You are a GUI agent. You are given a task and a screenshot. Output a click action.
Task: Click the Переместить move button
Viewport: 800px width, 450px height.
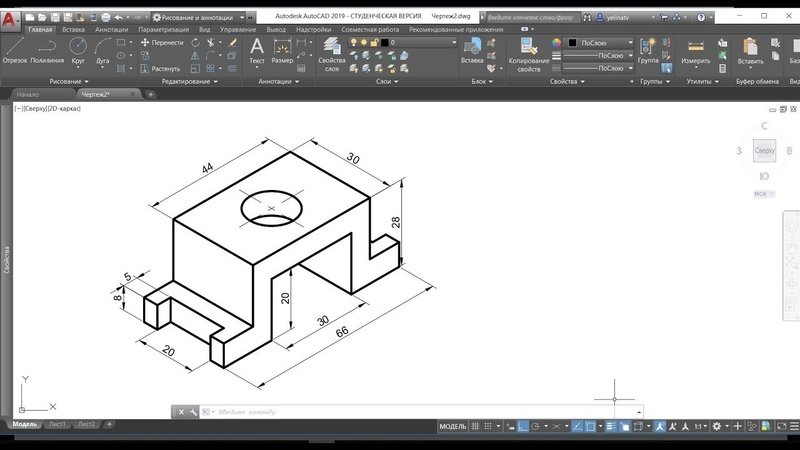[x=162, y=42]
